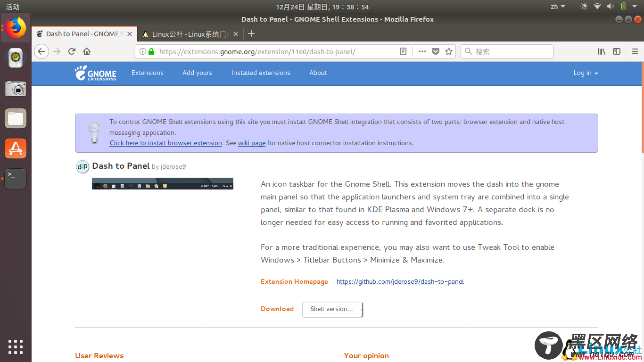Open the About nav item

[318, 73]
